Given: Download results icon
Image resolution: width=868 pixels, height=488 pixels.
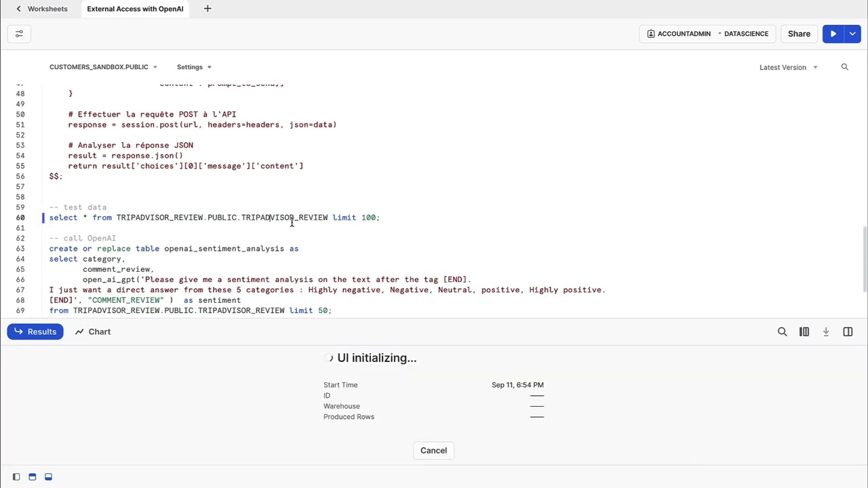Looking at the screenshot, I should (x=826, y=331).
